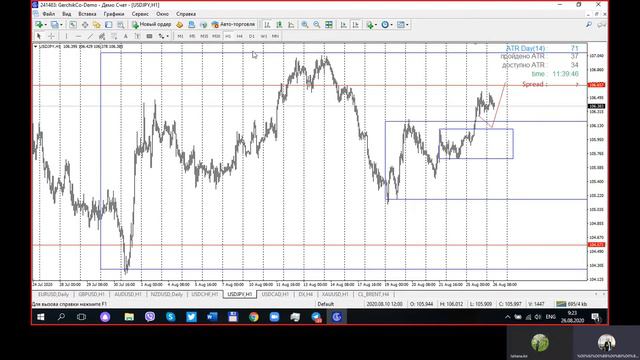Switch to the XAUUSD,H1 chart tab
The width and height of the screenshot is (640, 360).
point(335,294)
